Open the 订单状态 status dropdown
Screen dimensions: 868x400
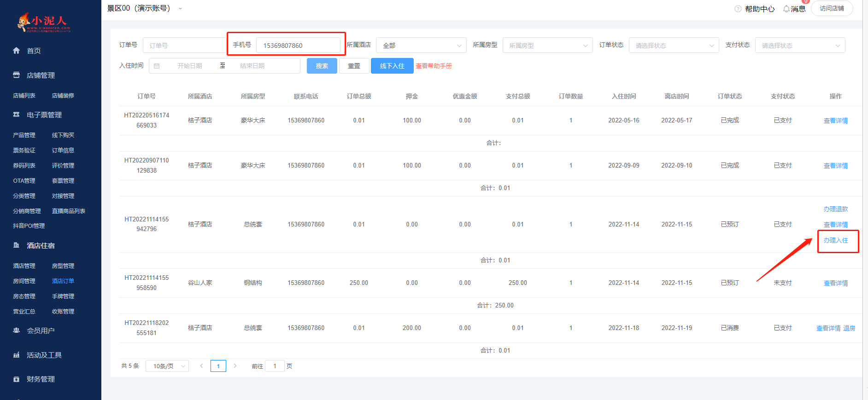click(674, 46)
